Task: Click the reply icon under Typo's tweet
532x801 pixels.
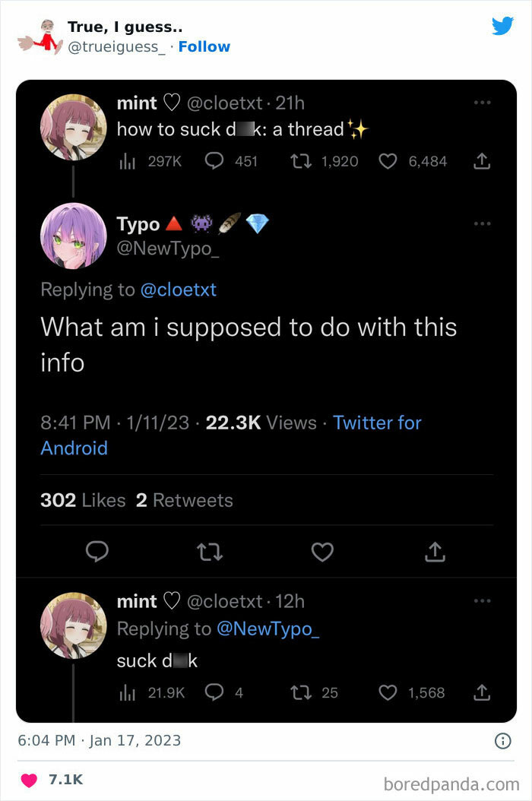Action: click(97, 552)
